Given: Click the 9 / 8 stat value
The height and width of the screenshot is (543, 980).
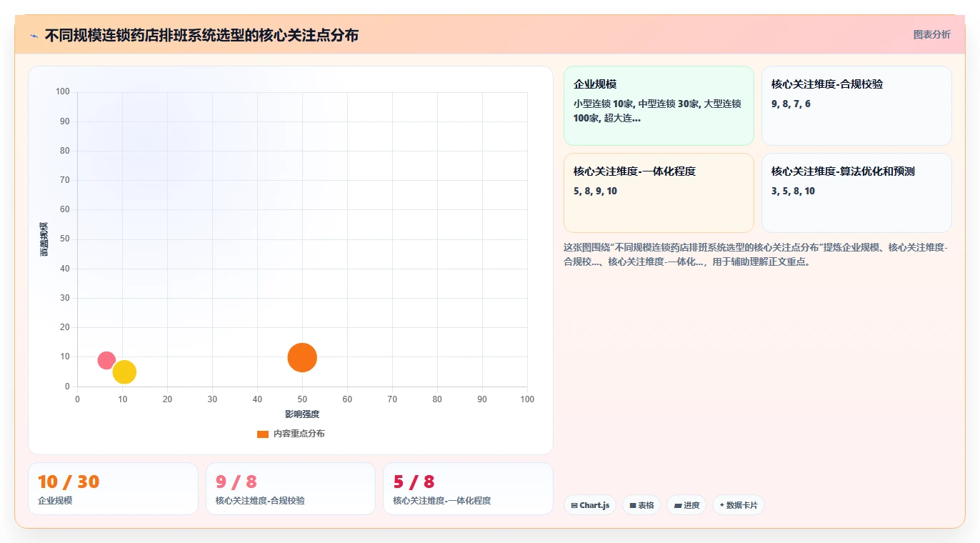Looking at the screenshot, I should pos(236,482).
